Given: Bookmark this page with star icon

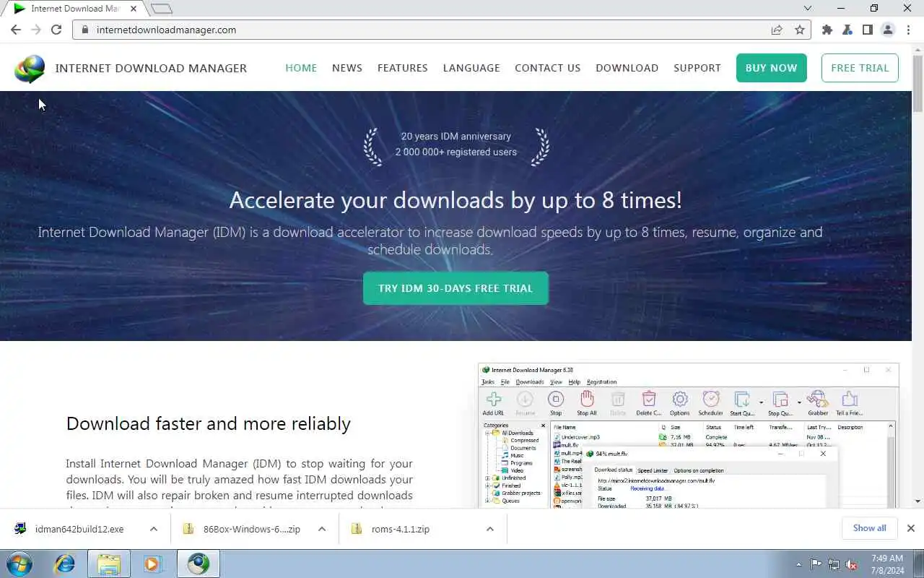Looking at the screenshot, I should 799,30.
